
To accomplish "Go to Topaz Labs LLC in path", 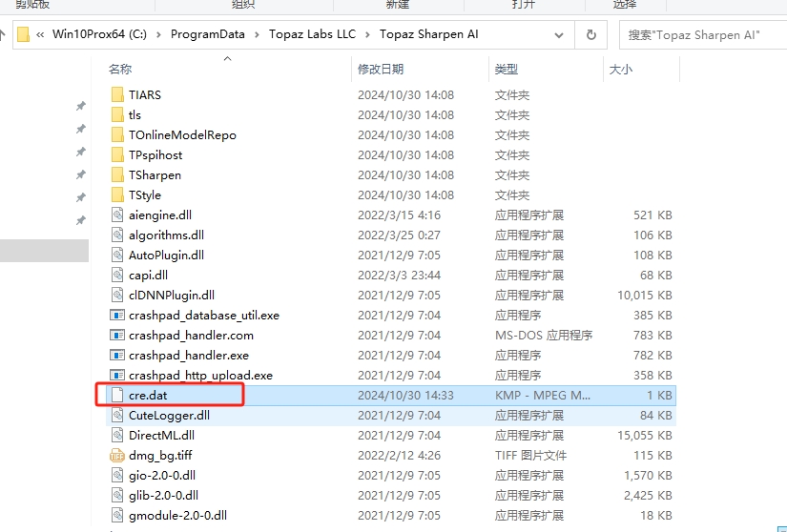I will tap(312, 34).
